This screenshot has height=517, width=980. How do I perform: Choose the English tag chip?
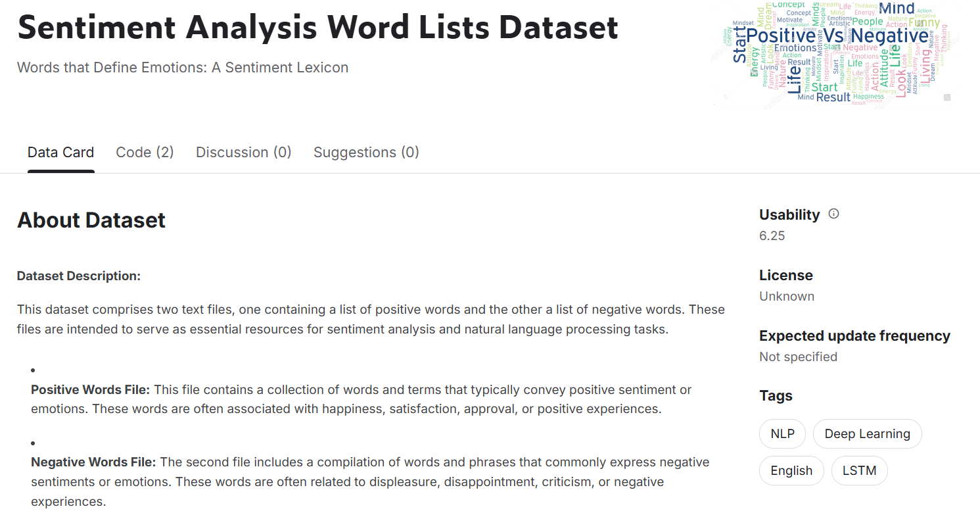791,471
